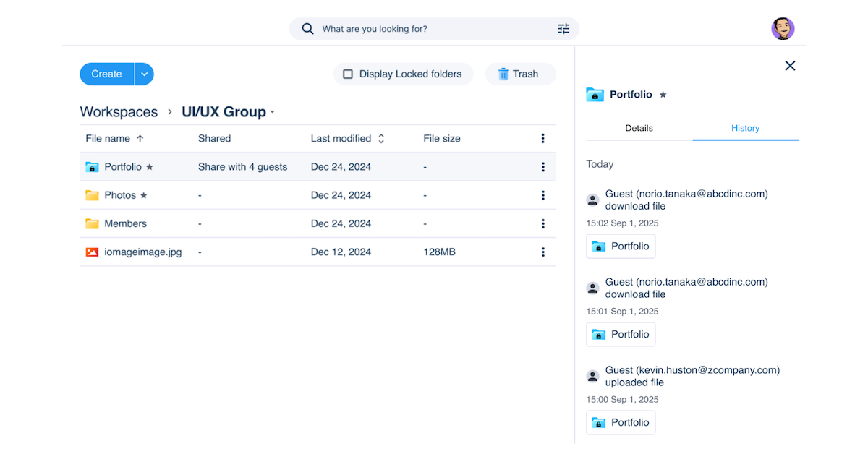This screenshot has height=454, width=868.
Task: Expand the Create button dropdown arrow
Action: pos(144,74)
